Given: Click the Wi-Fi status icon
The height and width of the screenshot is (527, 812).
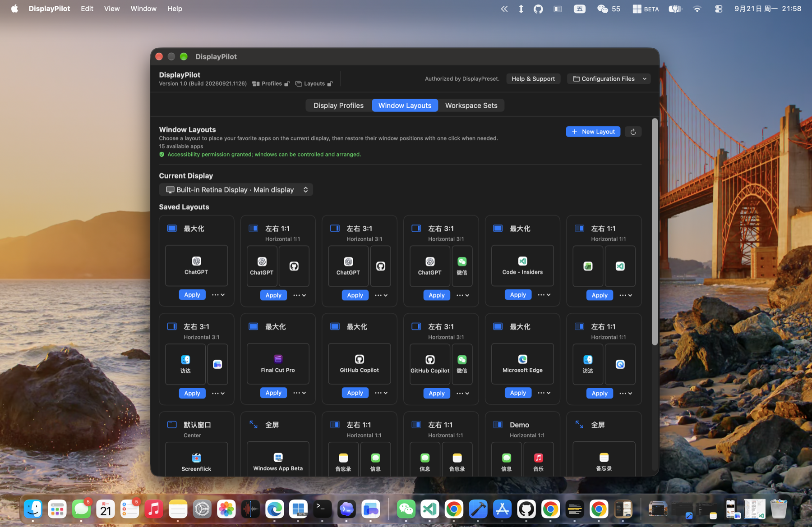Looking at the screenshot, I should tap(697, 9).
